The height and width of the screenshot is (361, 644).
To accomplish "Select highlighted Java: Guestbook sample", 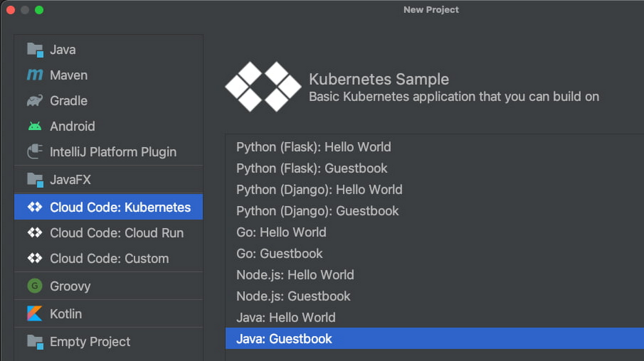I will (x=435, y=338).
